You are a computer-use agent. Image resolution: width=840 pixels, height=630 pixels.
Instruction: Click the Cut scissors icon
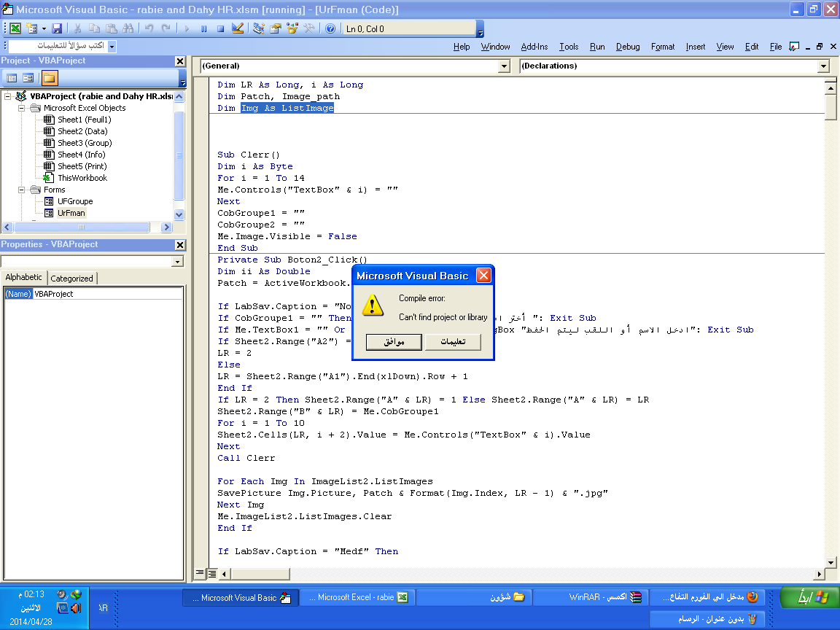click(78, 28)
